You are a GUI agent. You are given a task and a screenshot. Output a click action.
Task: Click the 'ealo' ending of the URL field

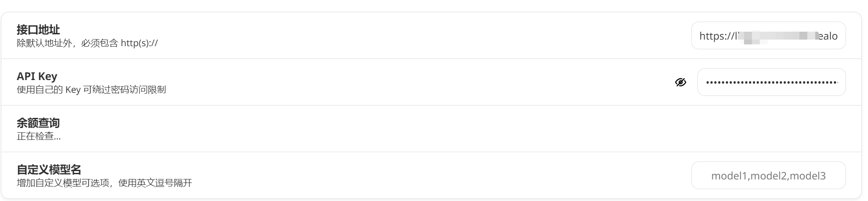[x=828, y=36]
